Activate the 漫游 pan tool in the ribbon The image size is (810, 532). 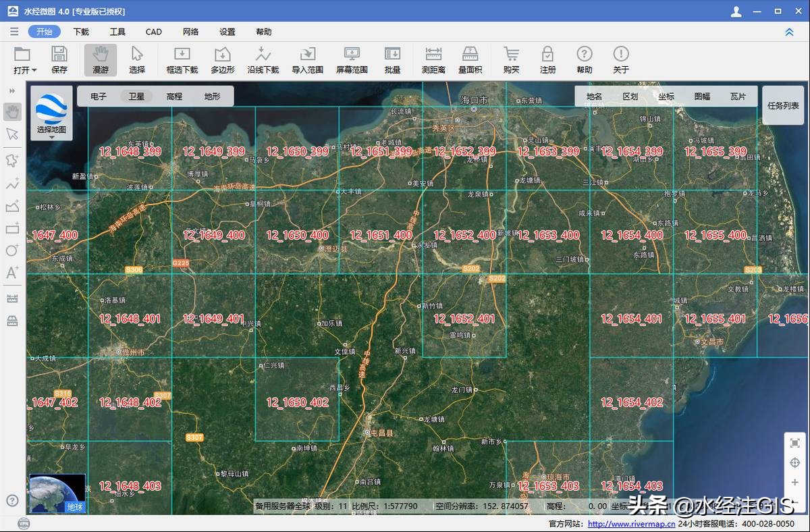pos(101,60)
